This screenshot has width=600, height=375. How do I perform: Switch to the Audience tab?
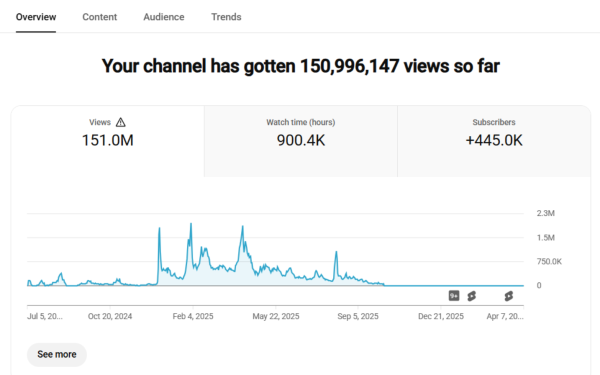pos(164,17)
